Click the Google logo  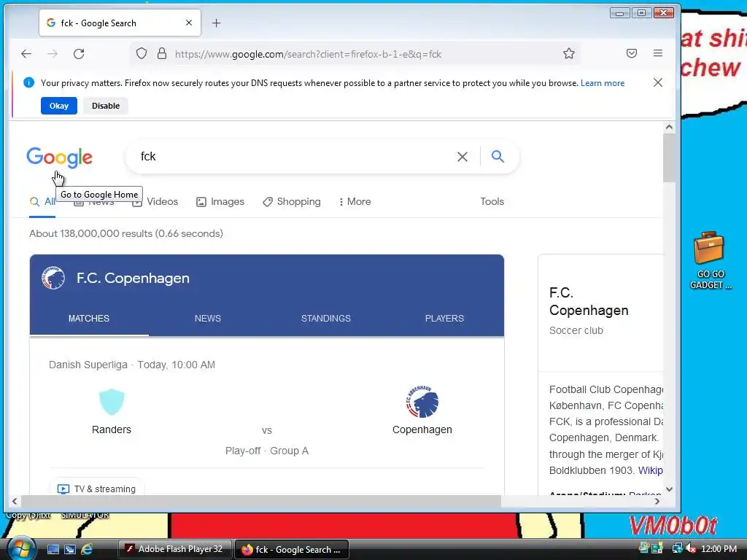[60, 157]
